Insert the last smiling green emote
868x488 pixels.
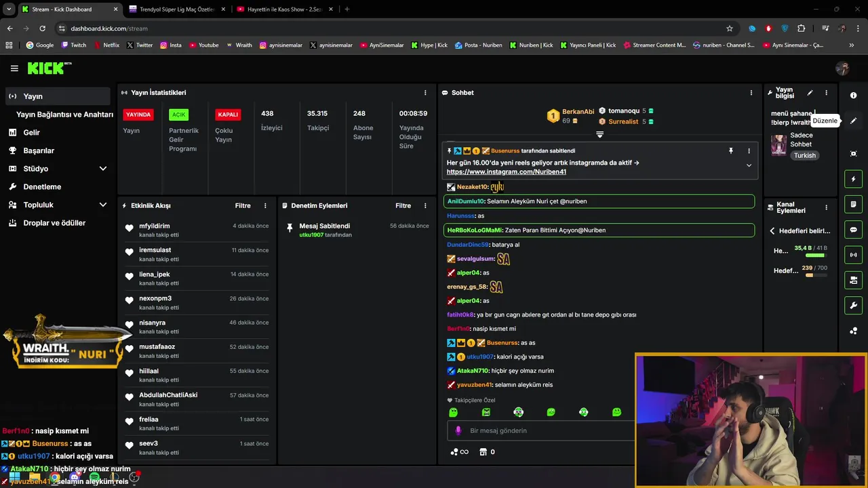[x=616, y=412]
